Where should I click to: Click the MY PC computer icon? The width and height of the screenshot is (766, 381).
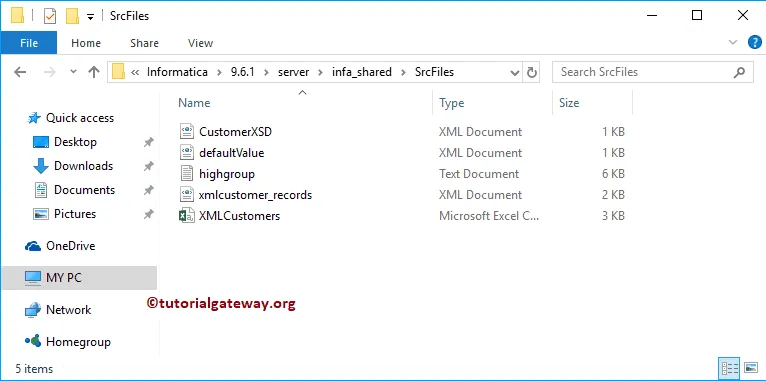click(33, 278)
